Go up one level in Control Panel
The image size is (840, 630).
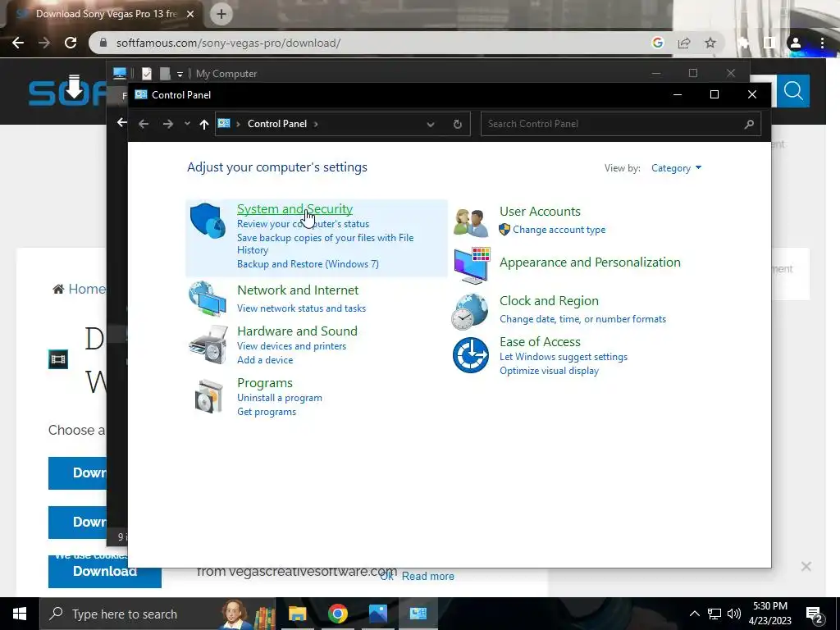[203, 124]
